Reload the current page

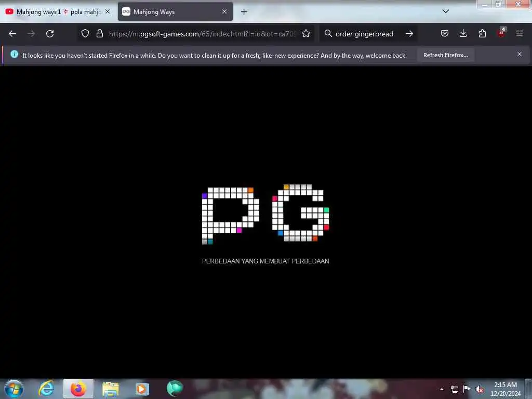tap(50, 34)
